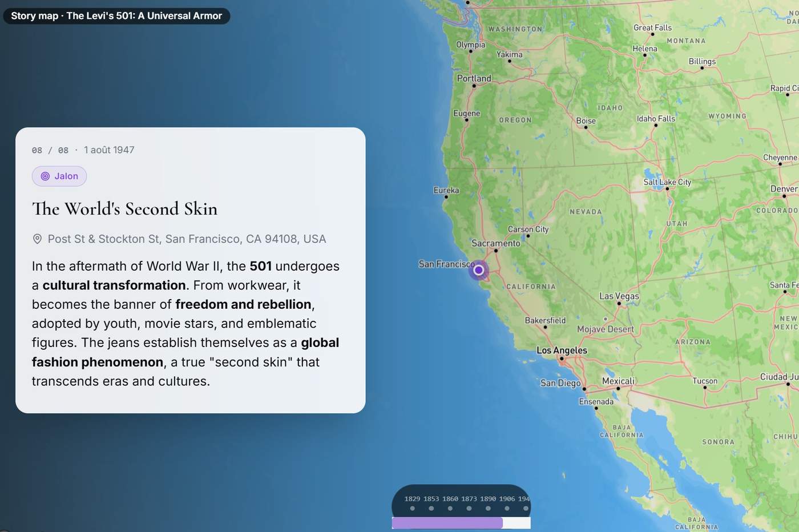
Task: Click the Mexicali map label
Action: tap(618, 381)
